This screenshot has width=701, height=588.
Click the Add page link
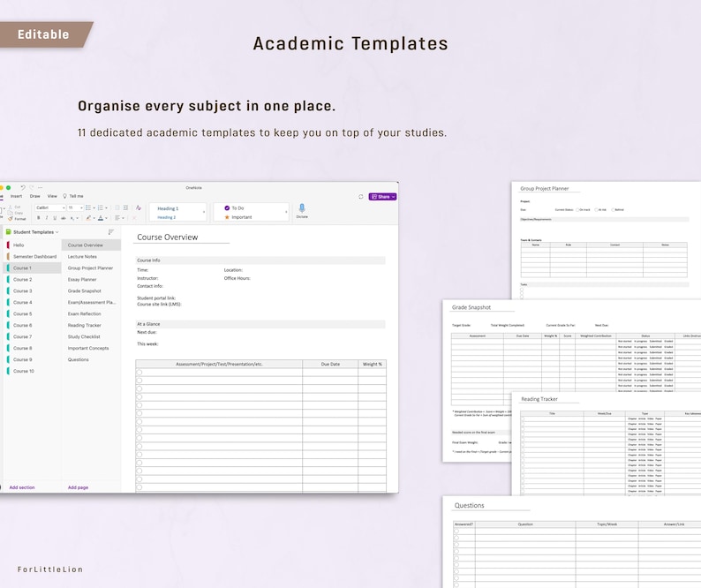78,487
